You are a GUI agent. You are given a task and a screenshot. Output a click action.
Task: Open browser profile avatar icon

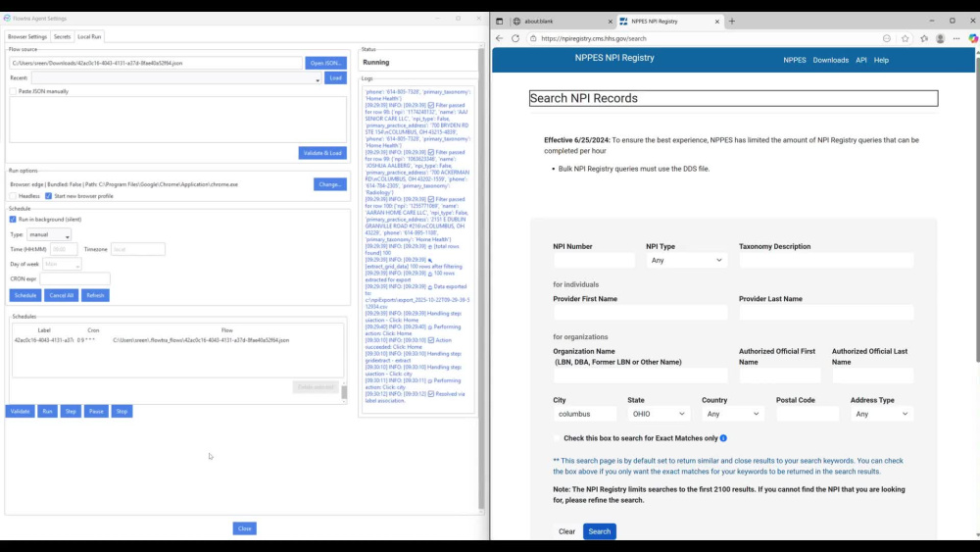coord(940,38)
